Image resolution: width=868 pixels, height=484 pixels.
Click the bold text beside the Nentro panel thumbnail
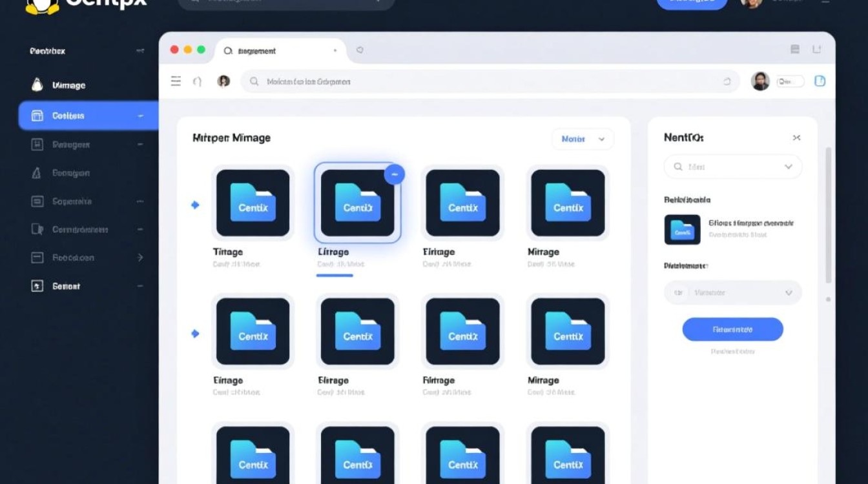point(751,223)
